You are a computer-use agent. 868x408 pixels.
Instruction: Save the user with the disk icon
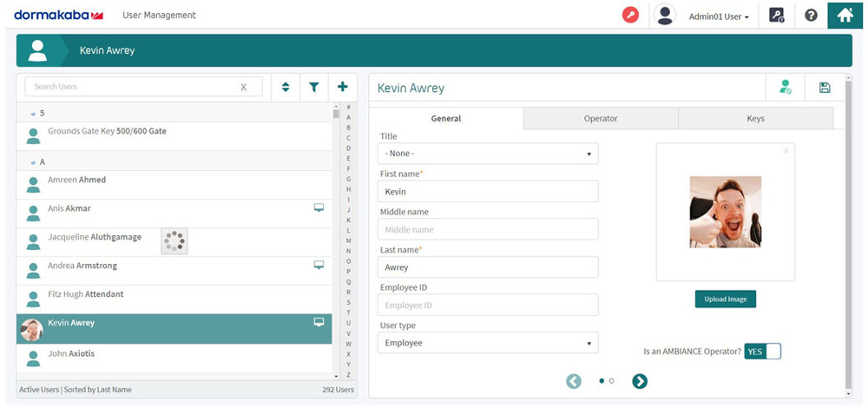pyautogui.click(x=824, y=88)
